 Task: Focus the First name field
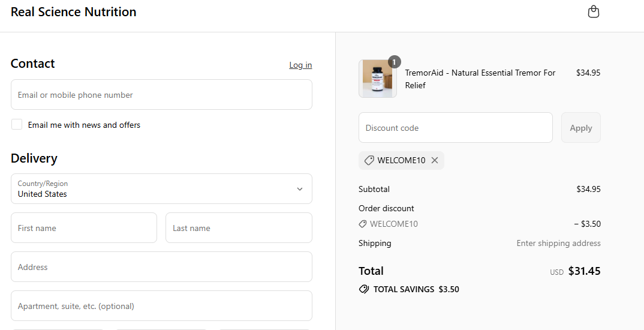point(84,227)
